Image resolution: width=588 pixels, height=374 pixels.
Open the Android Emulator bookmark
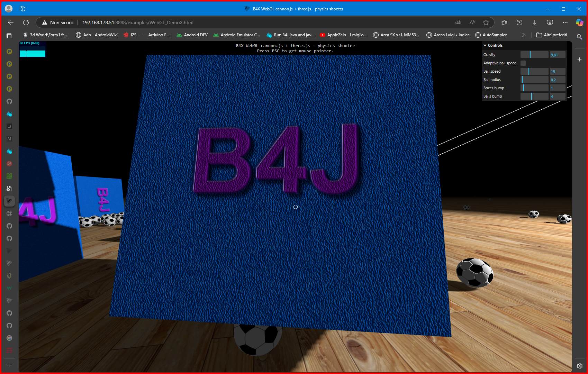coord(237,35)
